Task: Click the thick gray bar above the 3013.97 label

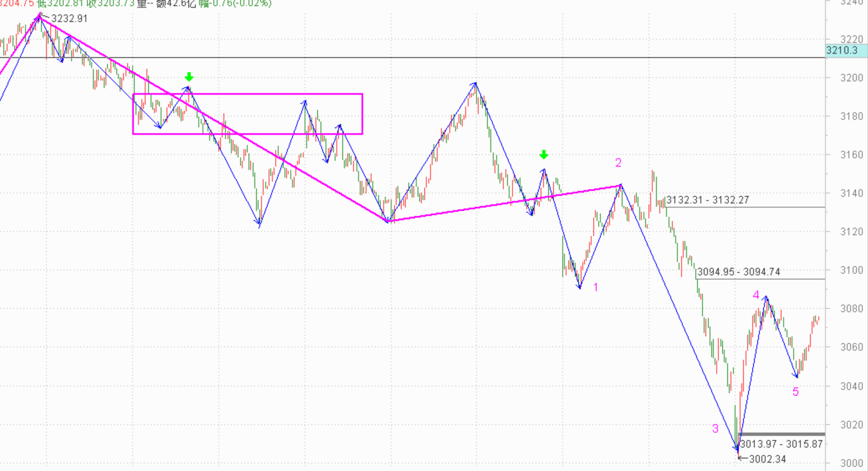Action: pos(781,434)
